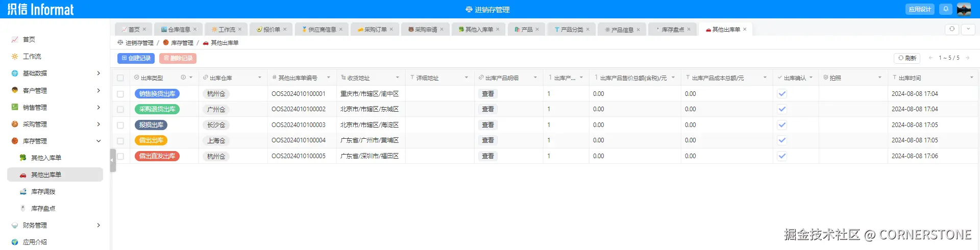Switch to the 采购订单 tab
This screenshot has height=250, width=980.
pyautogui.click(x=375, y=30)
